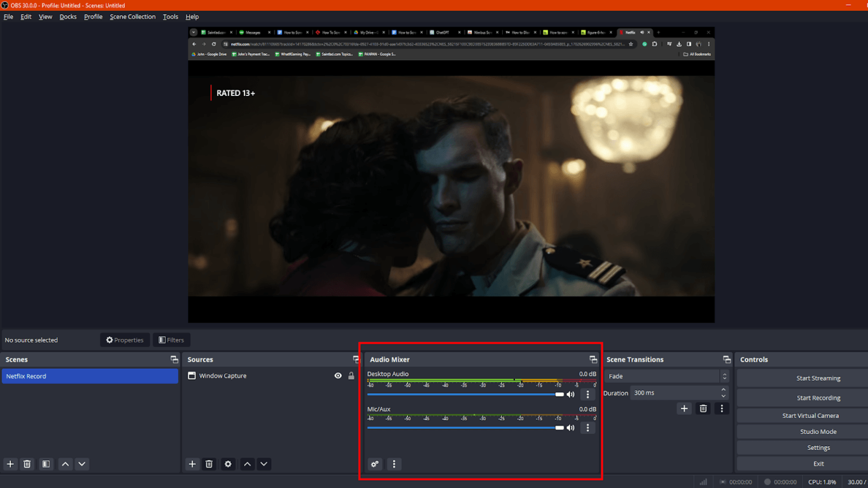Toggle Window Capture visibility eye icon
This screenshot has height=488, width=868.
point(338,375)
